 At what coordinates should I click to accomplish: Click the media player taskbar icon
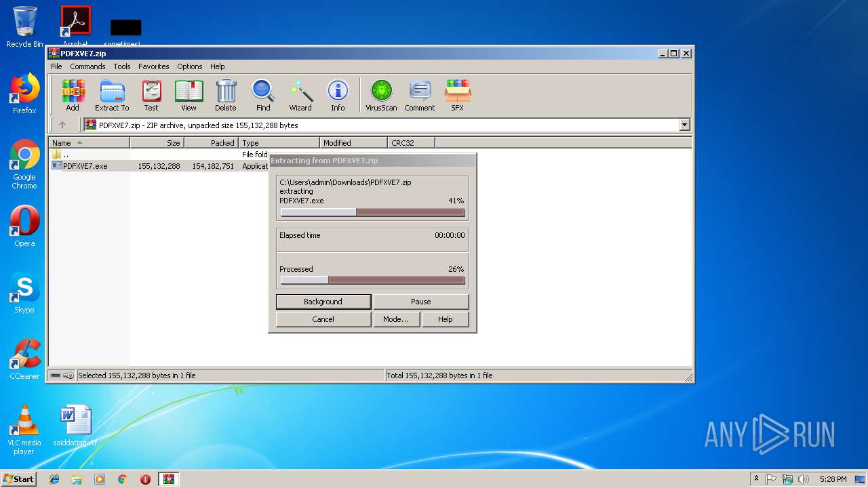100,479
